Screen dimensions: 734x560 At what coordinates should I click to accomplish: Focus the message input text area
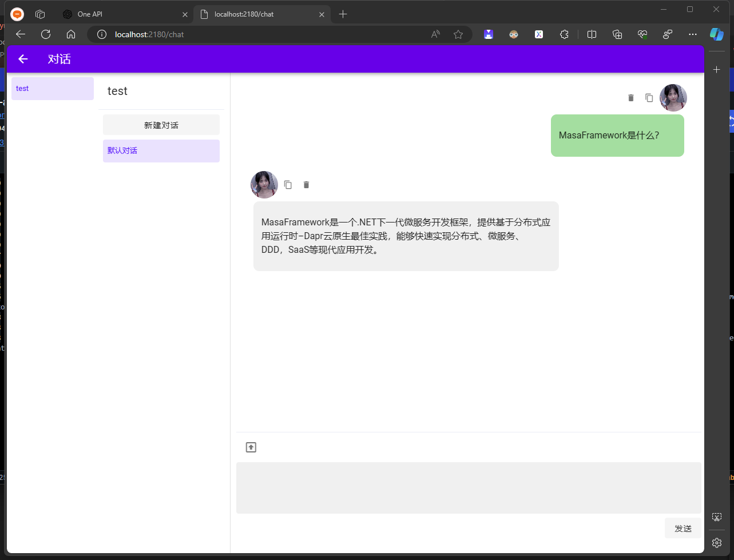tap(469, 488)
